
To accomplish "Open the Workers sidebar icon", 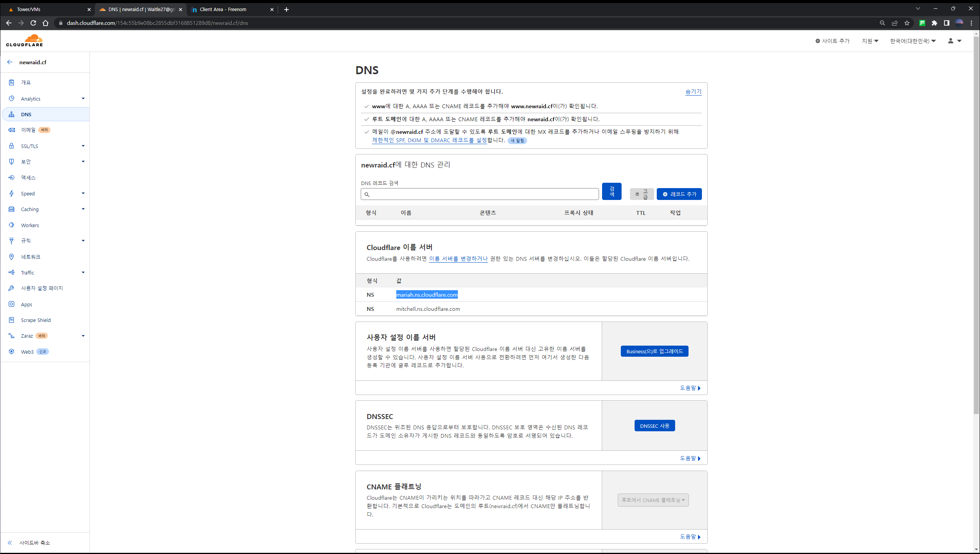I will pyautogui.click(x=11, y=225).
